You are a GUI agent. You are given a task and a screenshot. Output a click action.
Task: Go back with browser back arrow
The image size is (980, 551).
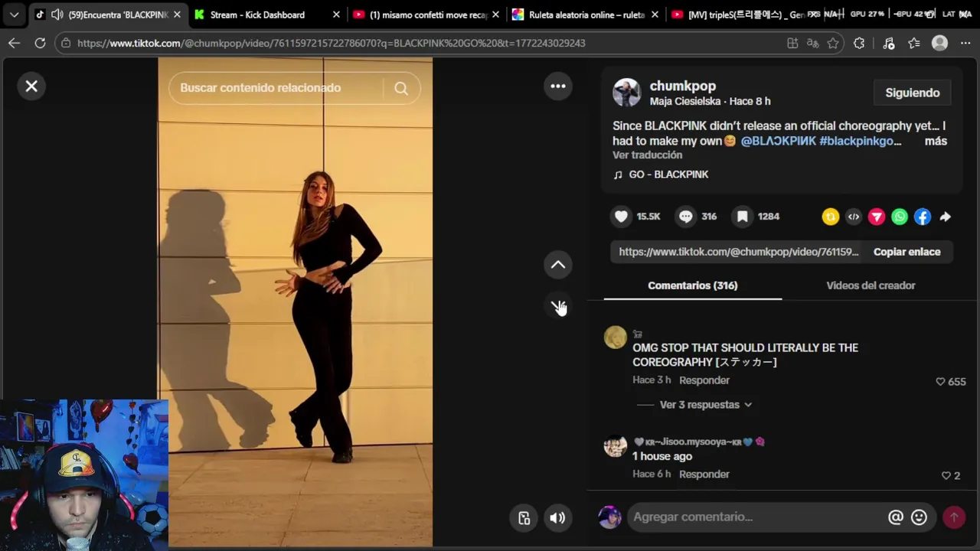[x=14, y=43]
